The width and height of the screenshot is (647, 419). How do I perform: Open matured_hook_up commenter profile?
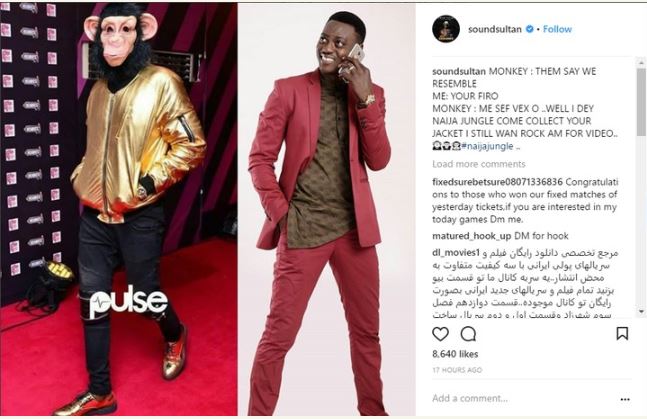click(472, 236)
